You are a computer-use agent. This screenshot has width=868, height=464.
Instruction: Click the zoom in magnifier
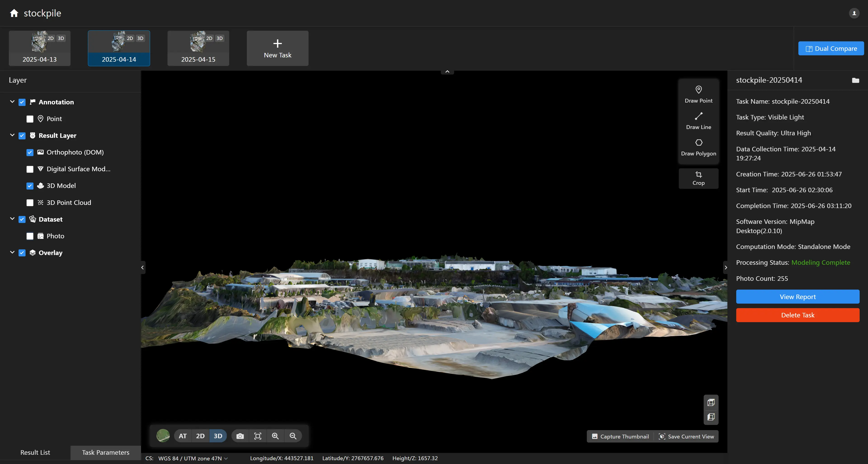(x=275, y=436)
